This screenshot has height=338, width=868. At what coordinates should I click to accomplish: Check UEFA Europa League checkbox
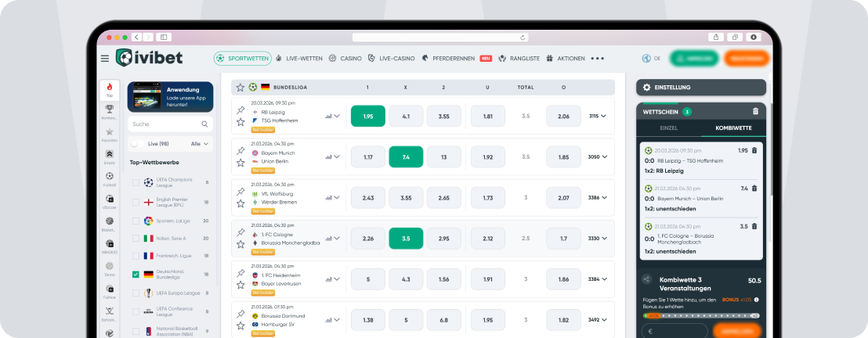[x=136, y=293]
